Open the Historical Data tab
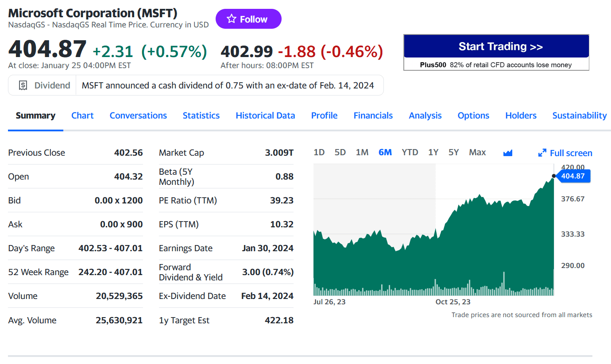This screenshot has width=611, height=364. (265, 115)
